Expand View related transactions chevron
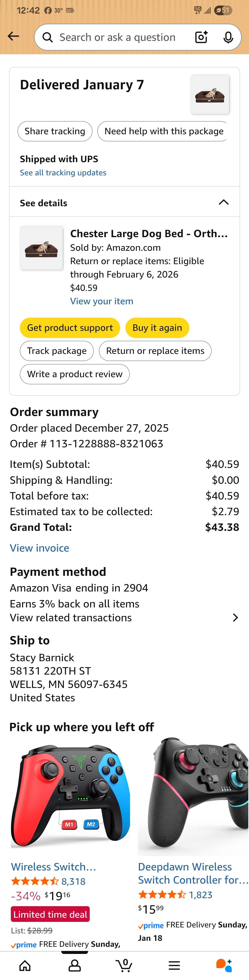This screenshot has width=249, height=980. click(x=235, y=617)
